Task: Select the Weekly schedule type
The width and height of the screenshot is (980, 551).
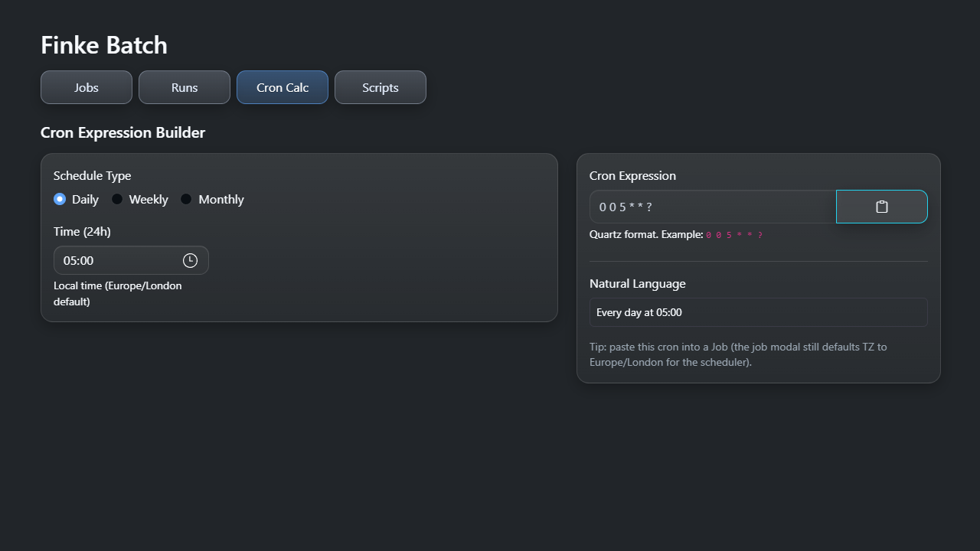Action: [x=117, y=199]
